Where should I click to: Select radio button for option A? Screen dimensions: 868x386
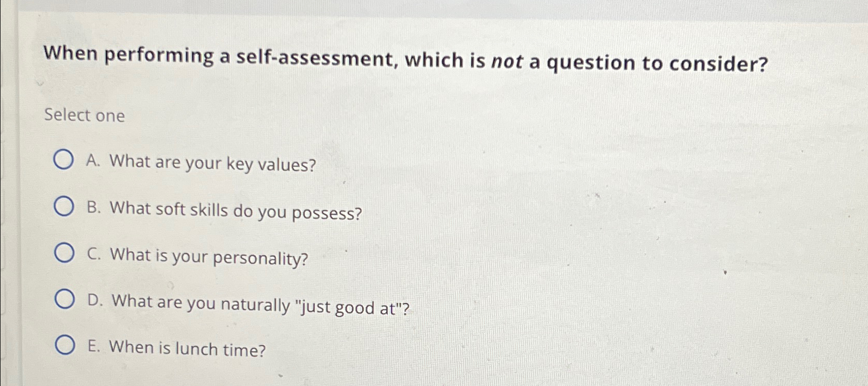(64, 160)
